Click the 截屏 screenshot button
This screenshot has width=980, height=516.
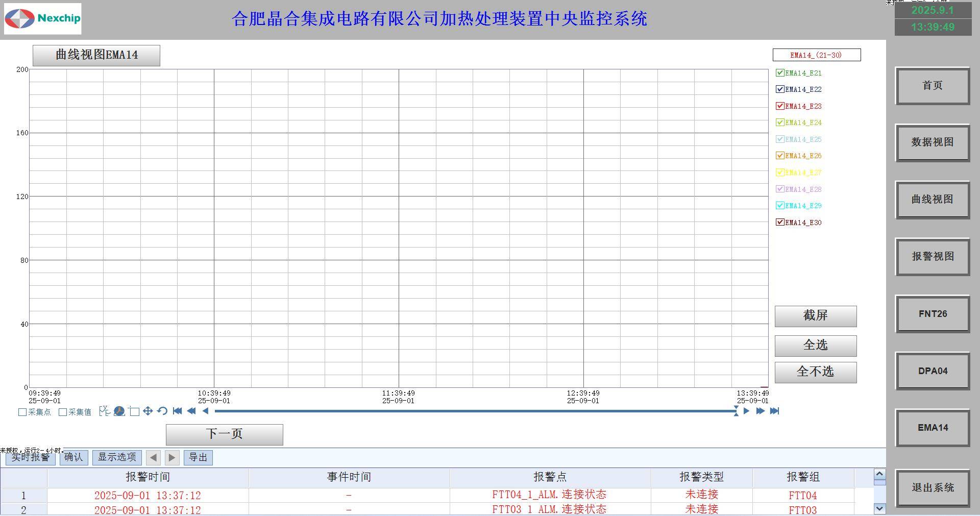coord(815,316)
